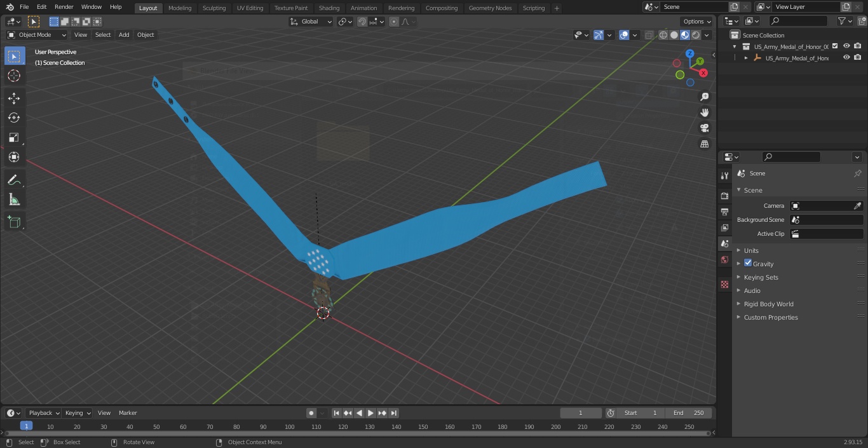Viewport: 868px width, 448px height.
Task: Collapse US_Army_Medal_of_Honor collection tree arrow
Action: pyautogui.click(x=735, y=46)
